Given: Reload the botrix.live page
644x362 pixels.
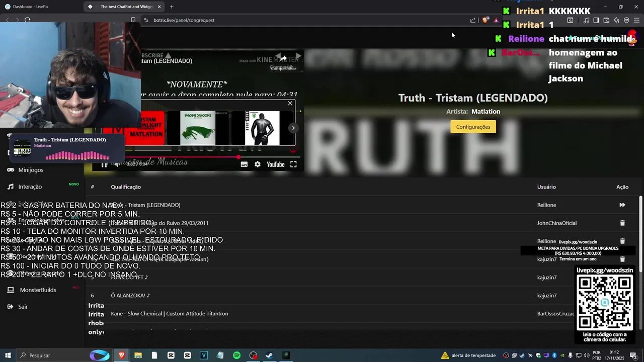Looking at the screenshot, I should coord(27,20).
